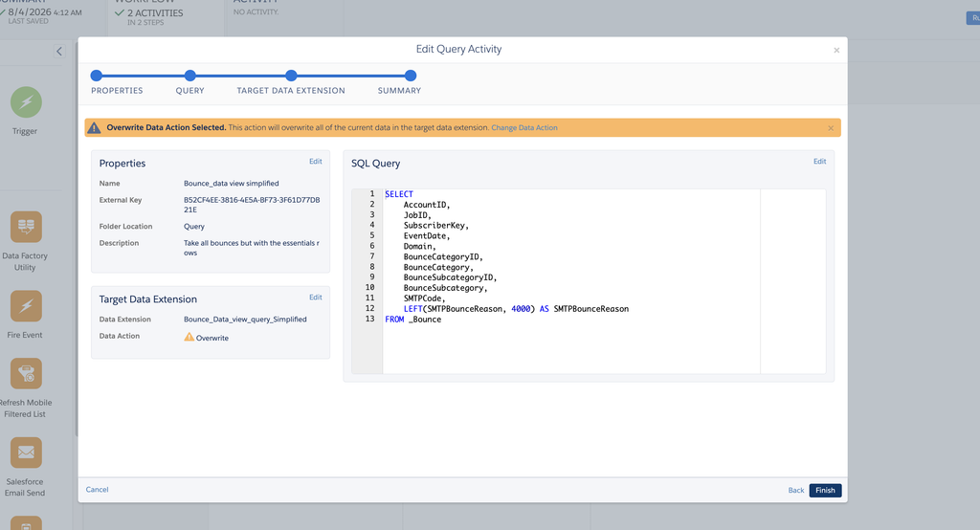Click the Domain line in query

pos(420,246)
